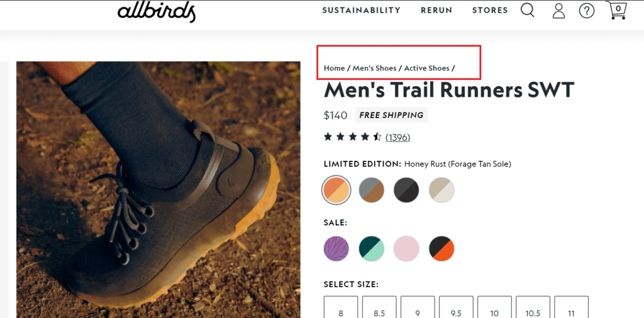Click the Men's Shoes breadcrumb link

tap(374, 68)
